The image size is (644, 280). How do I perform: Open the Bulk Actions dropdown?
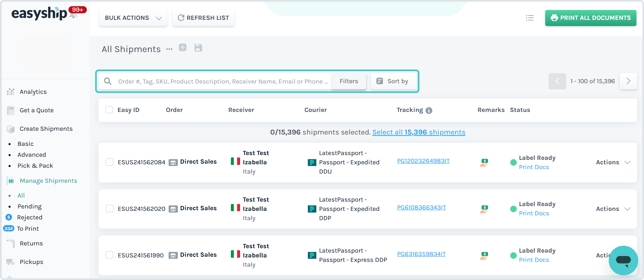pos(133,18)
